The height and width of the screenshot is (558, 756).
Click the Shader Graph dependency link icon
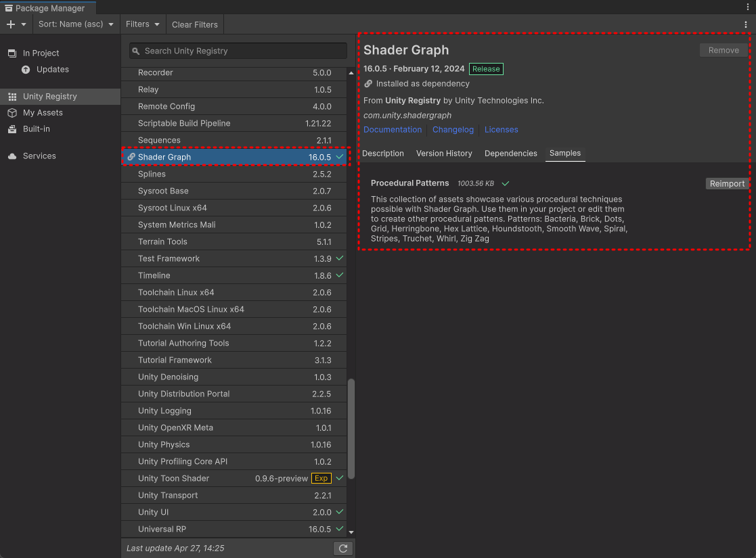tap(131, 157)
